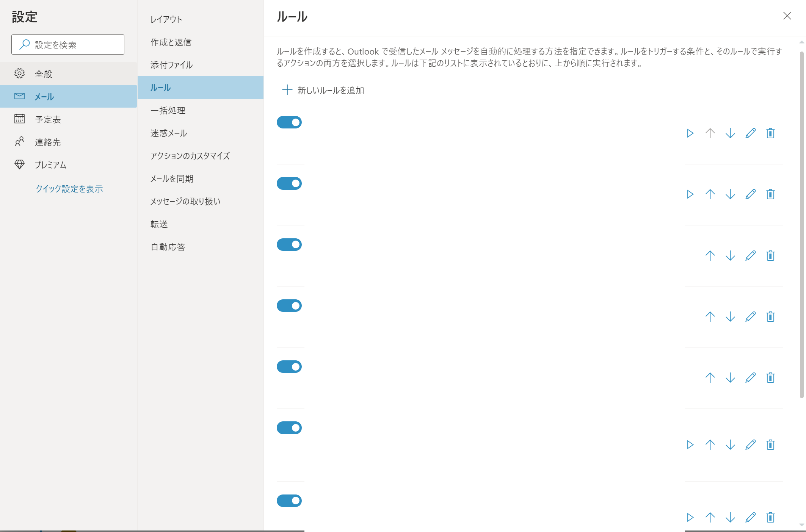Move the second rule up
This screenshot has height=532, width=806.
710,194
